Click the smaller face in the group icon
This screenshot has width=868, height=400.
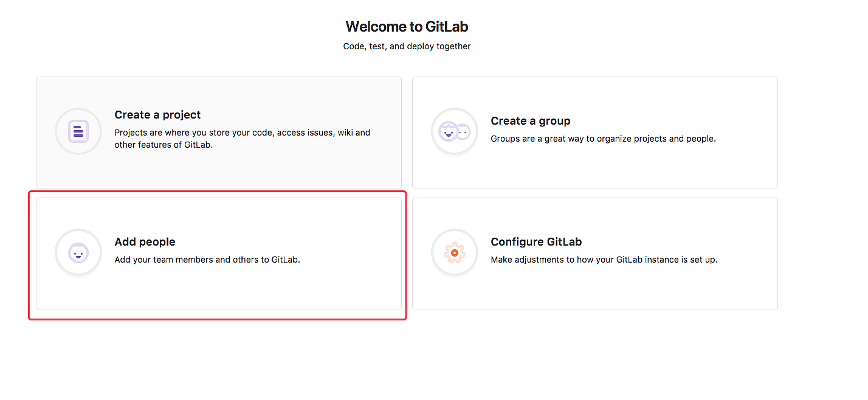pyautogui.click(x=464, y=131)
